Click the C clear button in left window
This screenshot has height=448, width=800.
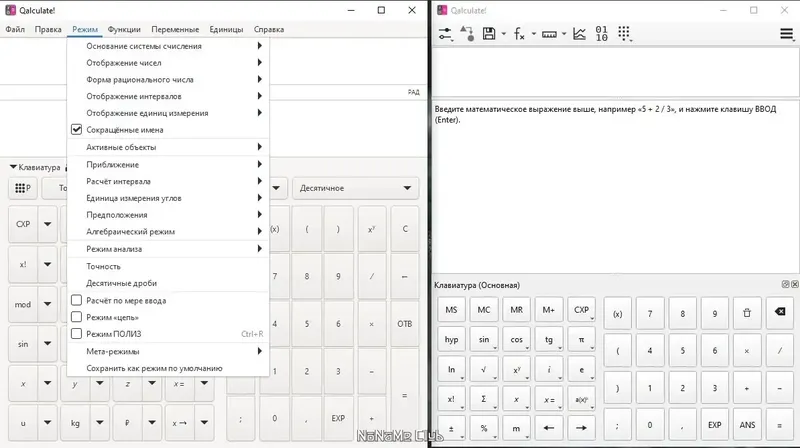point(405,229)
